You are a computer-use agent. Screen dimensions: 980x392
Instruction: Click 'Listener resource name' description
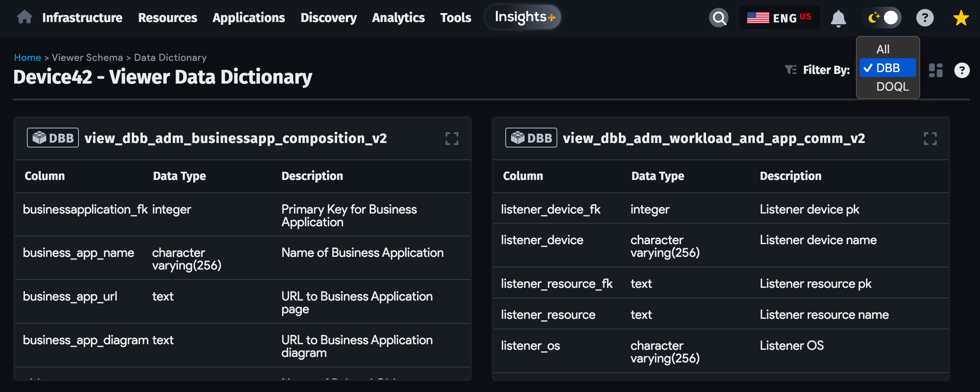(824, 314)
